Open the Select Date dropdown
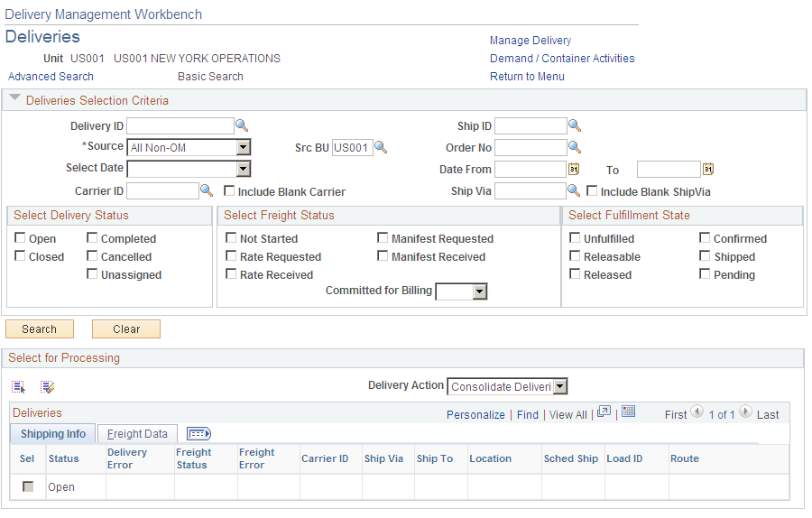 tap(189, 169)
